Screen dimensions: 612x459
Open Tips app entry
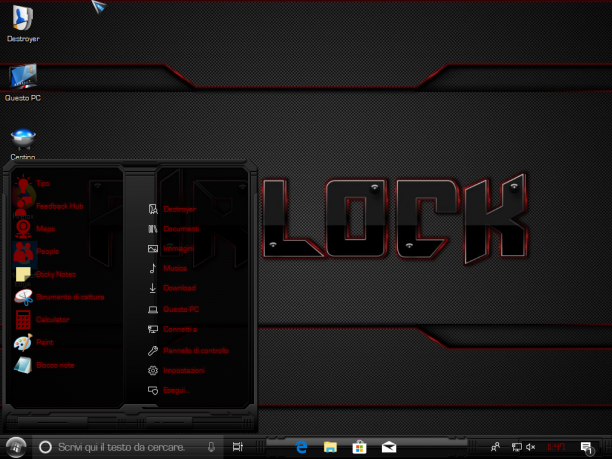pyautogui.click(x=32, y=183)
